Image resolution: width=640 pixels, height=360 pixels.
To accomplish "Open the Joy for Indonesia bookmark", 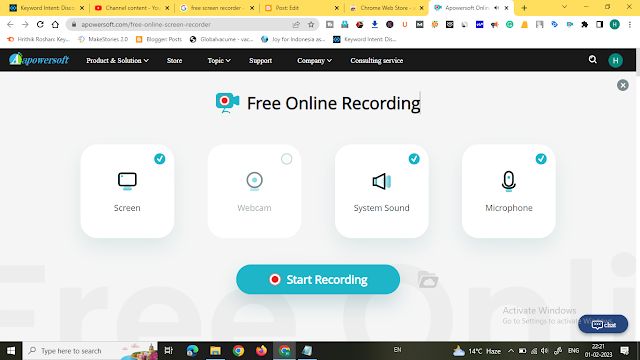I will 293,39.
